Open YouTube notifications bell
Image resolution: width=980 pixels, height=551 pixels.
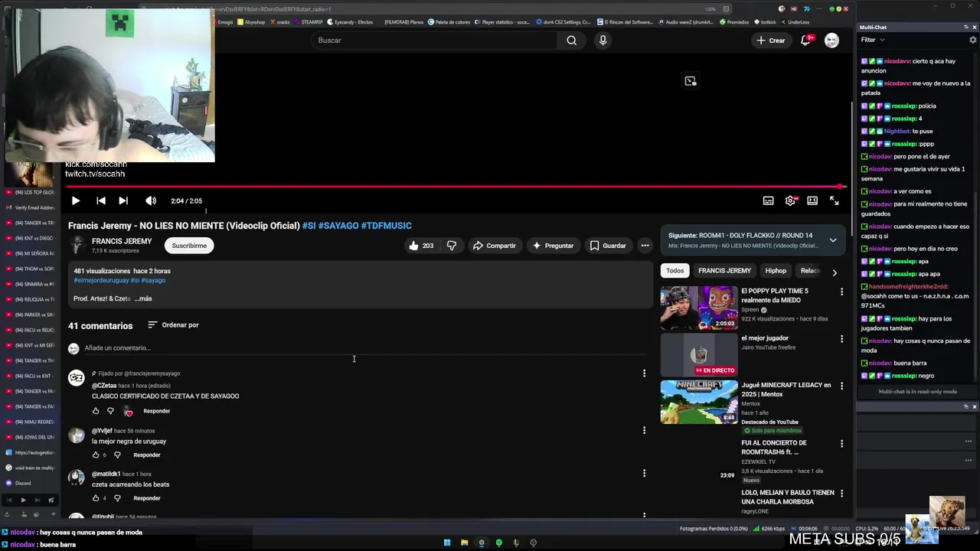click(805, 41)
